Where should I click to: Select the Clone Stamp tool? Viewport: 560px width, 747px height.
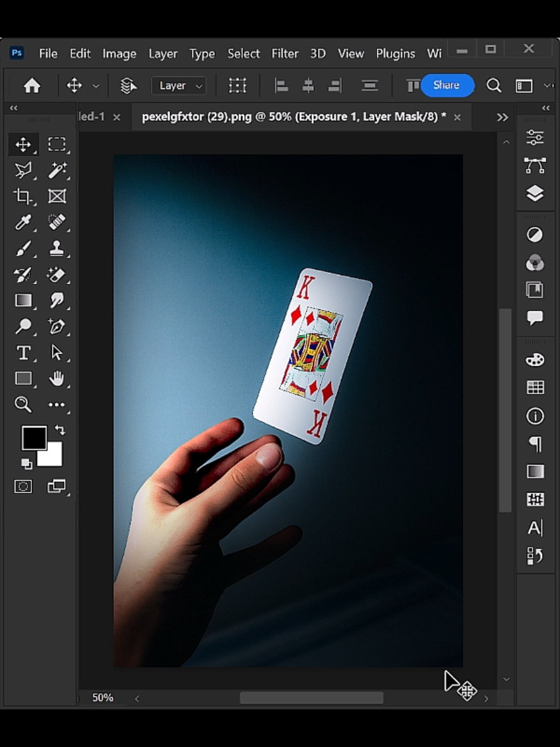[57, 249]
